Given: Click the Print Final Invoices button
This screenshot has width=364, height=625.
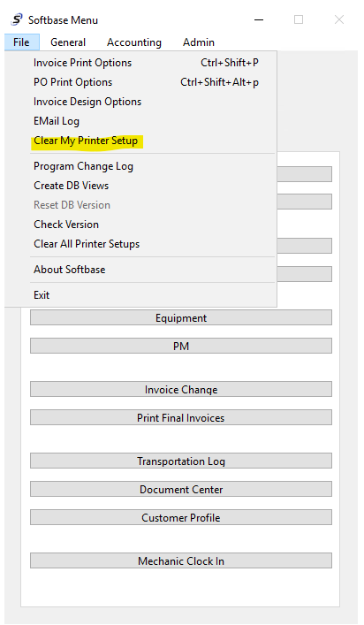Looking at the screenshot, I should 181,418.
